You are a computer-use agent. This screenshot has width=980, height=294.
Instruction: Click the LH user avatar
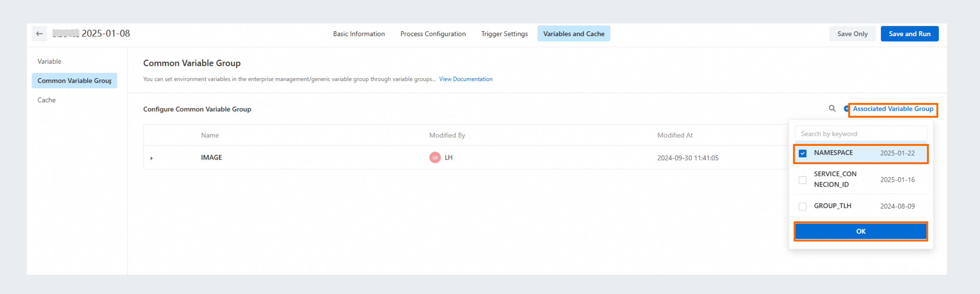click(435, 157)
